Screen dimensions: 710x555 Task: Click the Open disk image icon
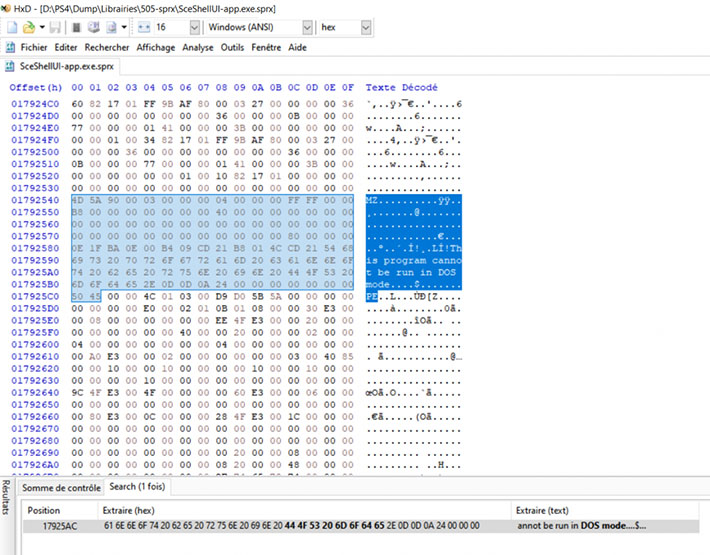111,28
